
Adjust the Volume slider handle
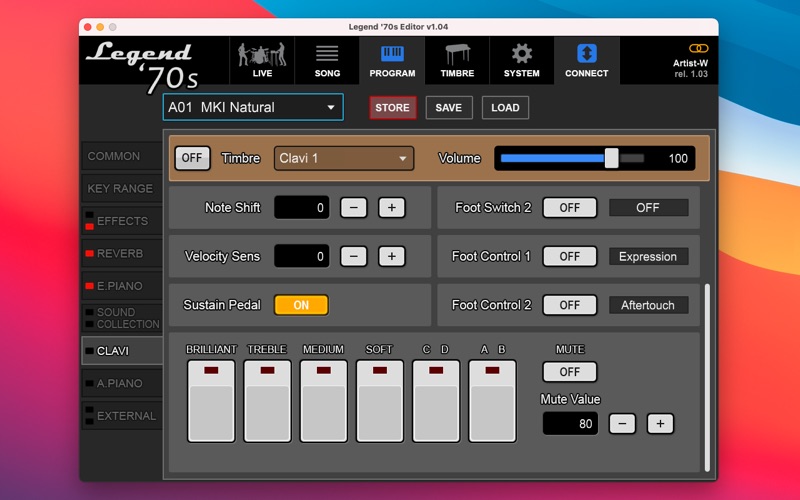point(612,158)
